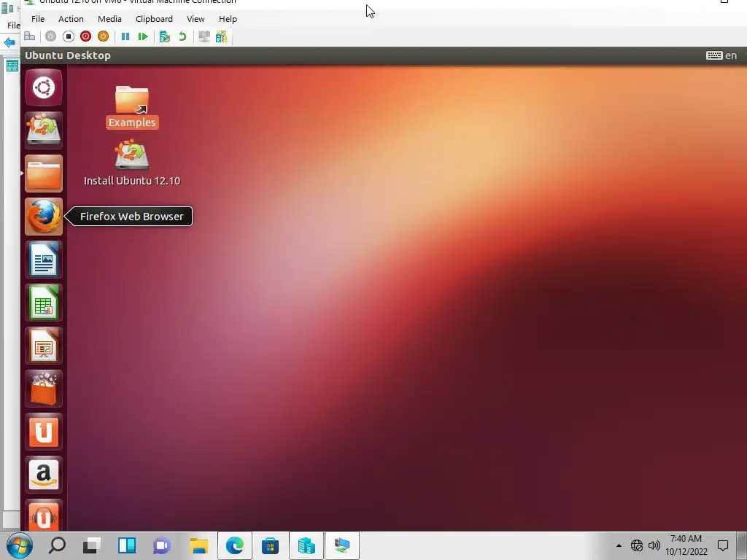The width and height of the screenshot is (747, 560).
Task: Open the network tray icon
Action: click(636, 545)
